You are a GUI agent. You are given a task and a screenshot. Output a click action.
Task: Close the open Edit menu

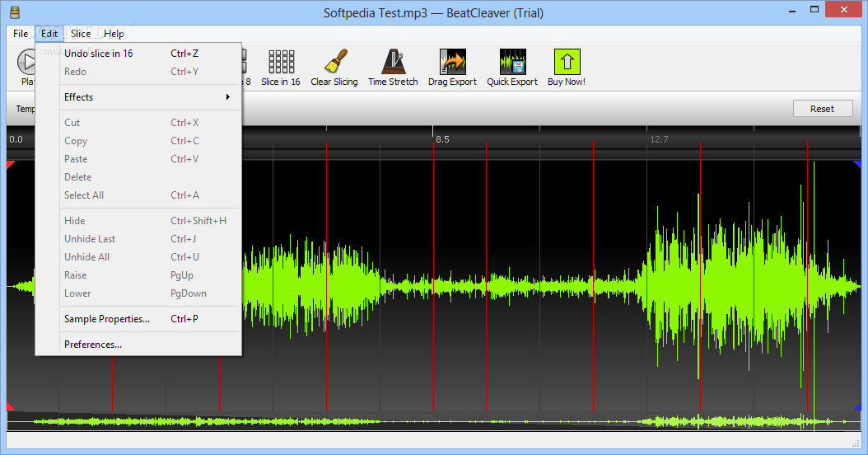(x=49, y=33)
